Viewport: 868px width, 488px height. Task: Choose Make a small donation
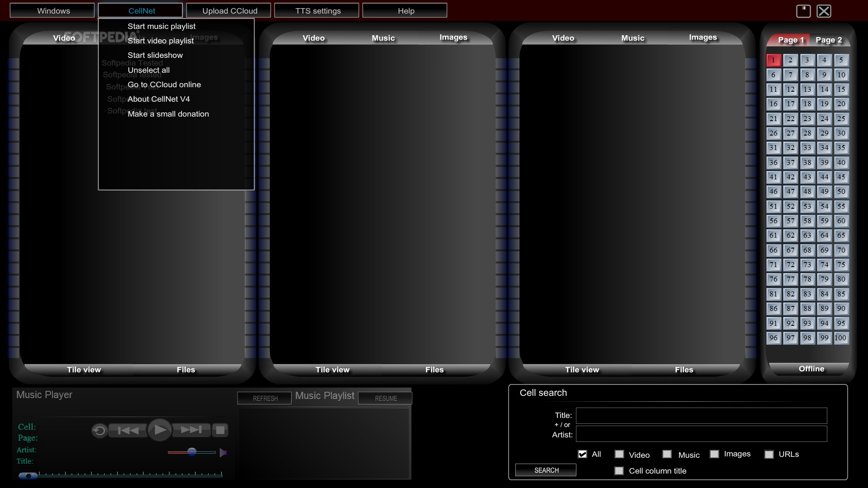168,114
